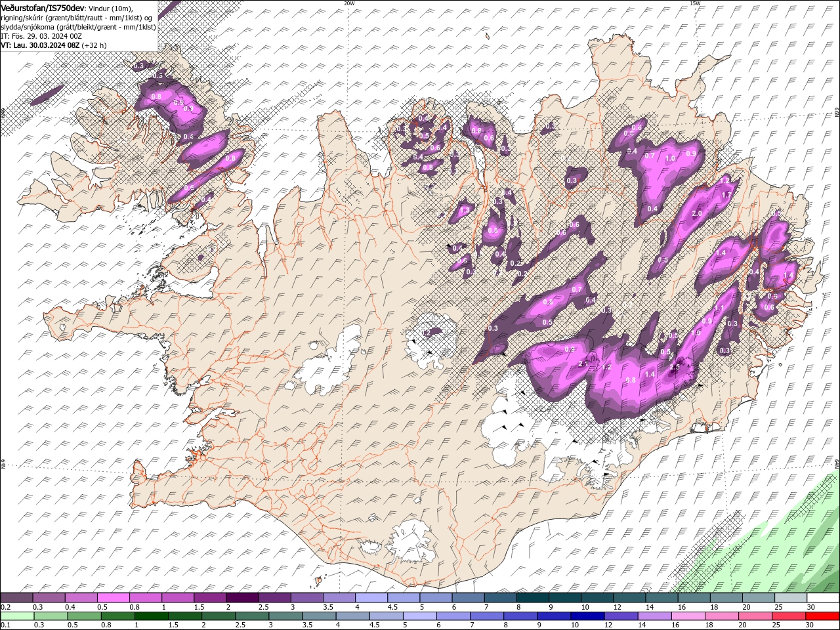Screen dimensions: 840x630
Task: Click the '16' label in the lower legend row
Action: (x=677, y=625)
